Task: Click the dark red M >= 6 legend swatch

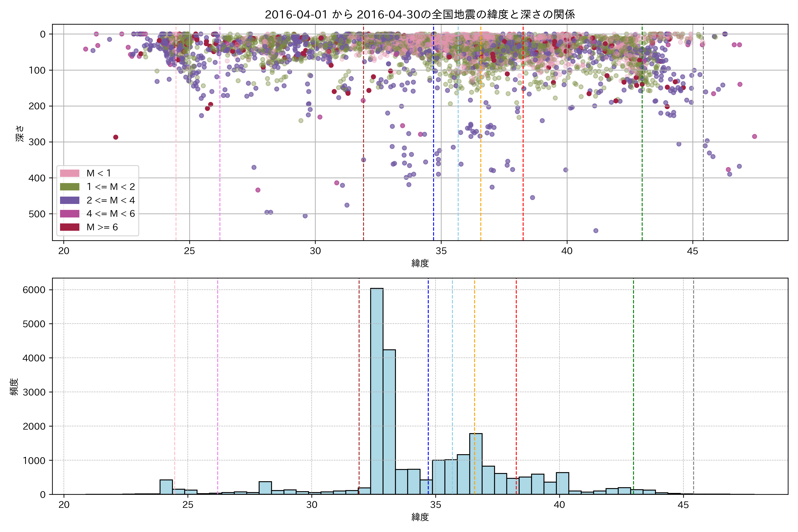Action: tap(70, 227)
